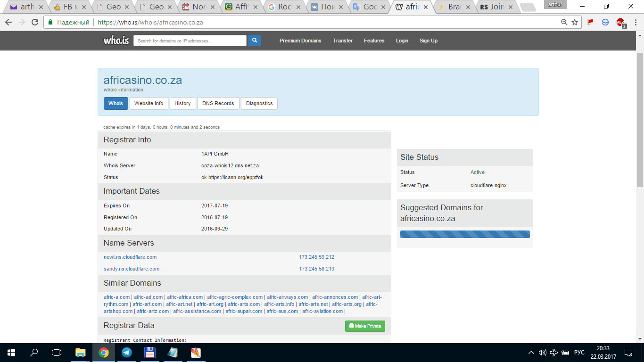Click the floppy disk app on taskbar
This screenshot has width=644, height=362.
(149, 352)
